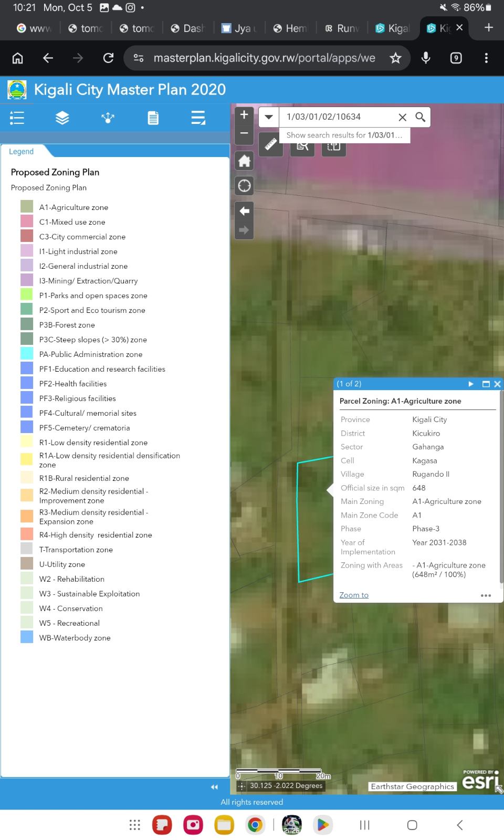The image size is (504, 840).
Task: Click the WB-Waterbody zone color swatch
Action: (x=27, y=637)
